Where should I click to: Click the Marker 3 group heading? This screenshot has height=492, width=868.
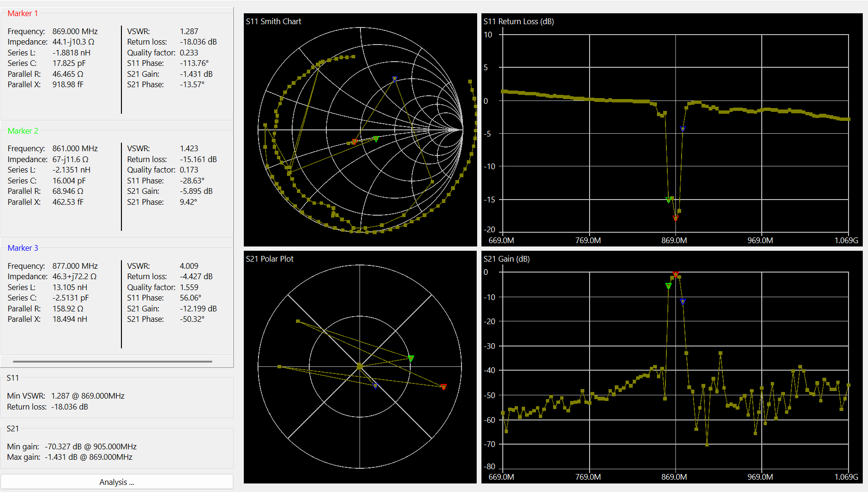pos(23,248)
